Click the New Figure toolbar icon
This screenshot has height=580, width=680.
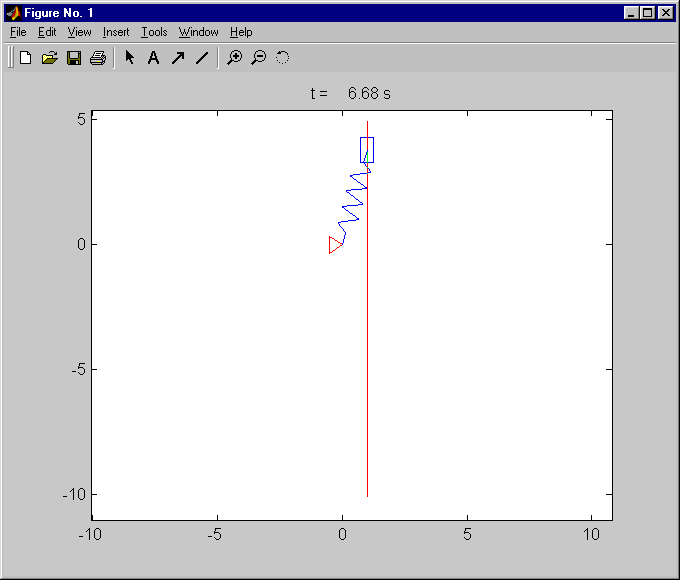26,58
